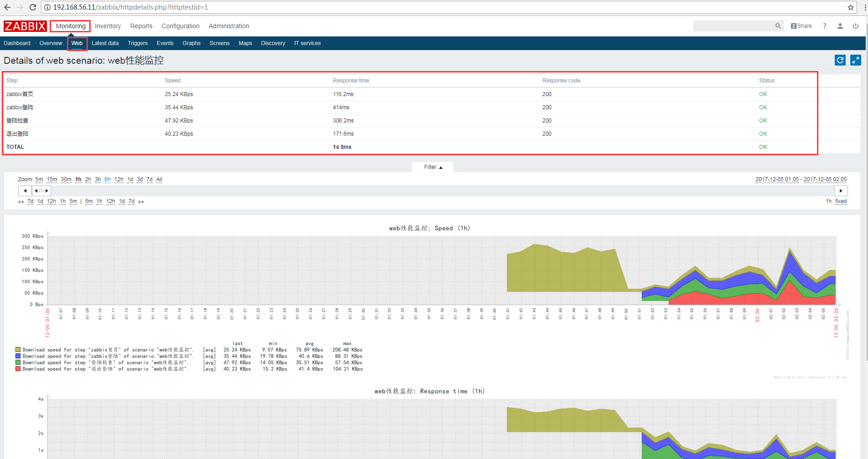
Task: Jump to the earliest period with «« arrows
Action: point(21,202)
